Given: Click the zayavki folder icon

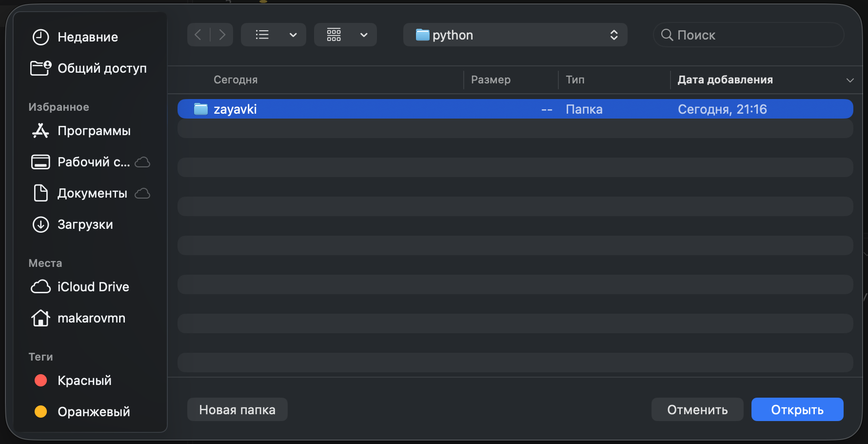Looking at the screenshot, I should pos(201,109).
